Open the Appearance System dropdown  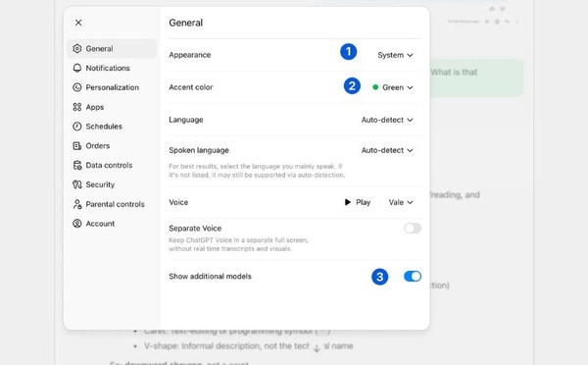395,55
